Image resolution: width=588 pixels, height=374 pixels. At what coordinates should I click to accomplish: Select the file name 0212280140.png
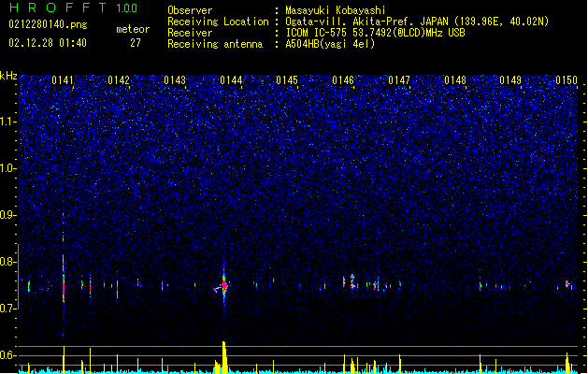click(x=48, y=24)
